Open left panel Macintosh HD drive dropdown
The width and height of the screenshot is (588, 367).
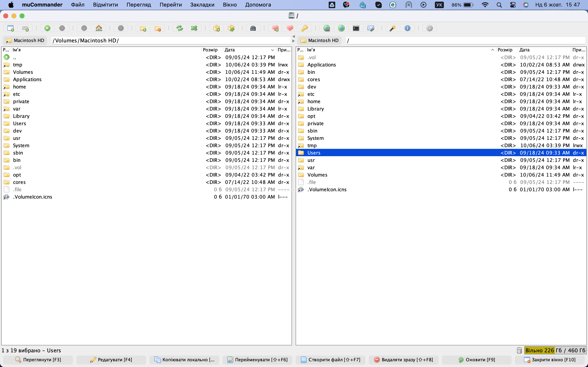click(x=25, y=41)
